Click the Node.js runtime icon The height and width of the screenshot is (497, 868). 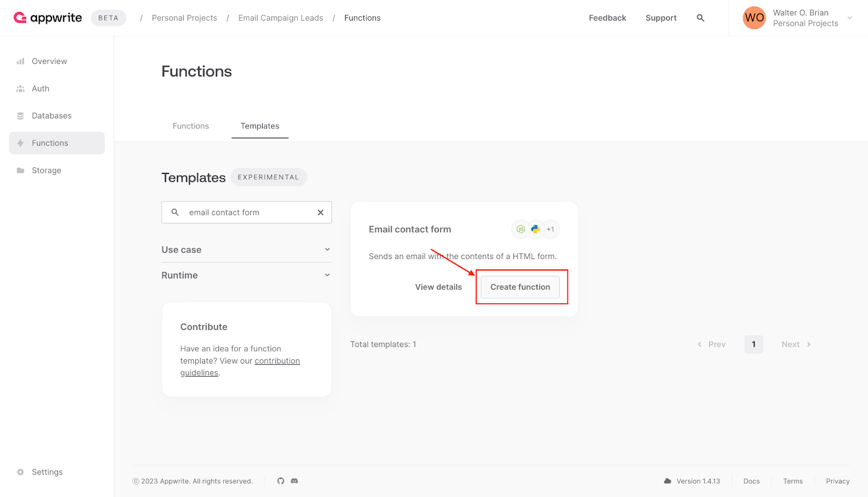520,229
